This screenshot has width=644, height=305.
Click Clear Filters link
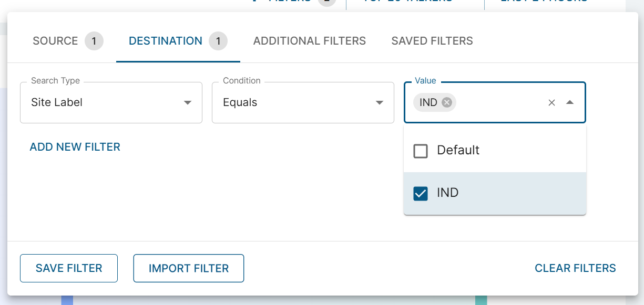pos(575,268)
